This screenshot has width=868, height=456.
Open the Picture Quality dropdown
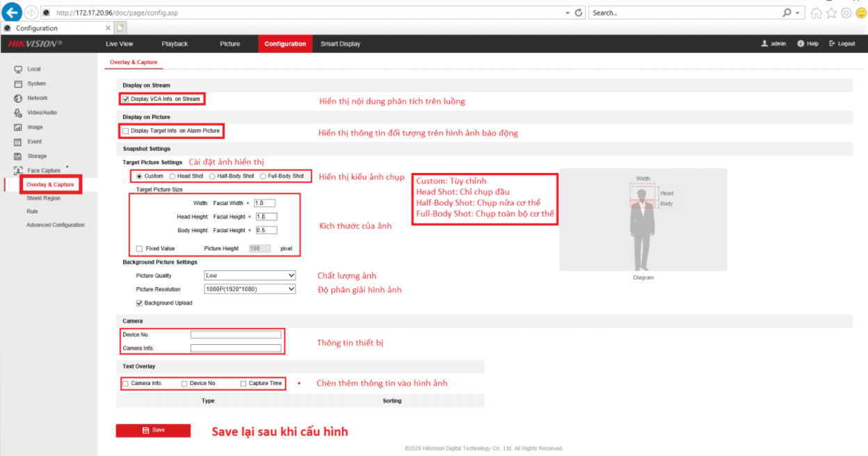point(250,275)
